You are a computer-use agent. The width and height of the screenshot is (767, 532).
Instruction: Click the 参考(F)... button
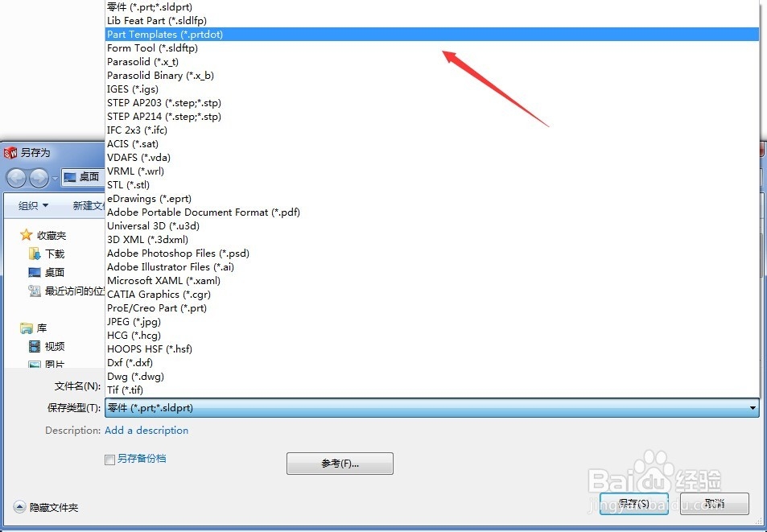[340, 464]
